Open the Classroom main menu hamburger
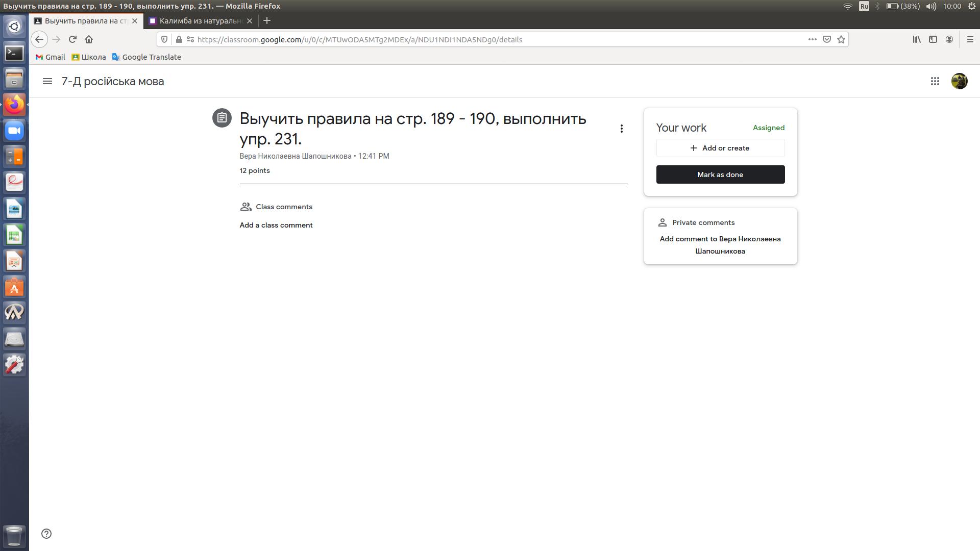 47,81
